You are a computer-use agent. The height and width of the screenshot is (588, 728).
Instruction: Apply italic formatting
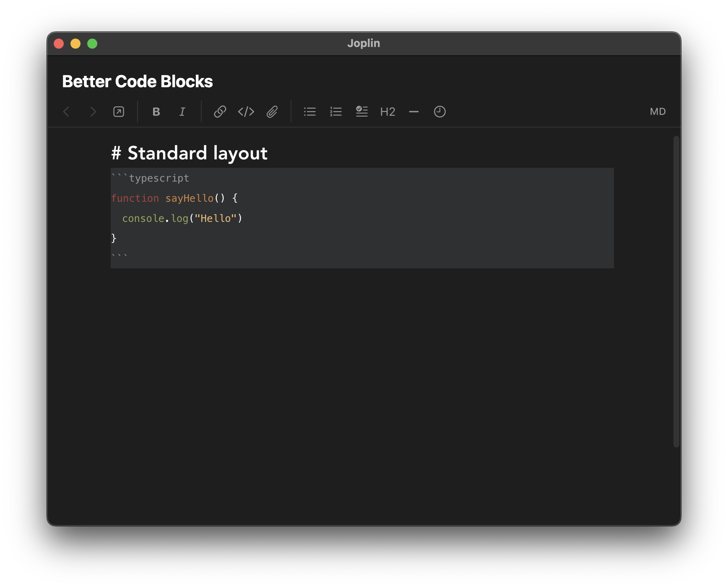pos(182,112)
